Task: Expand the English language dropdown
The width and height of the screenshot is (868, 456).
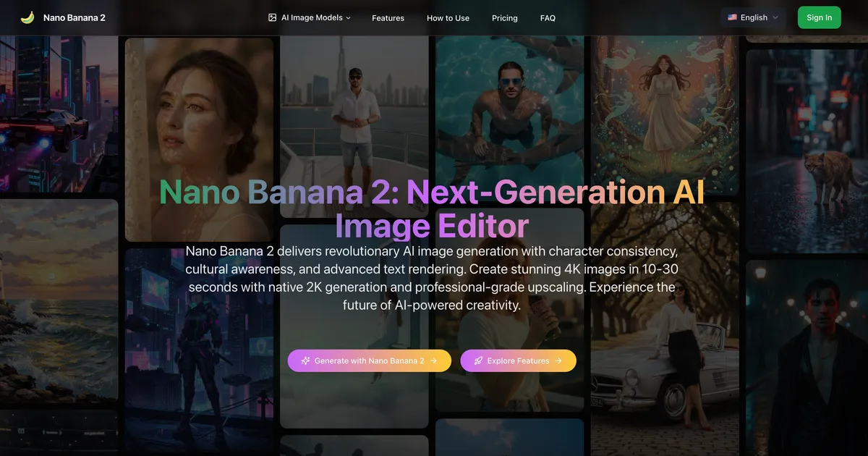Action: coord(752,17)
